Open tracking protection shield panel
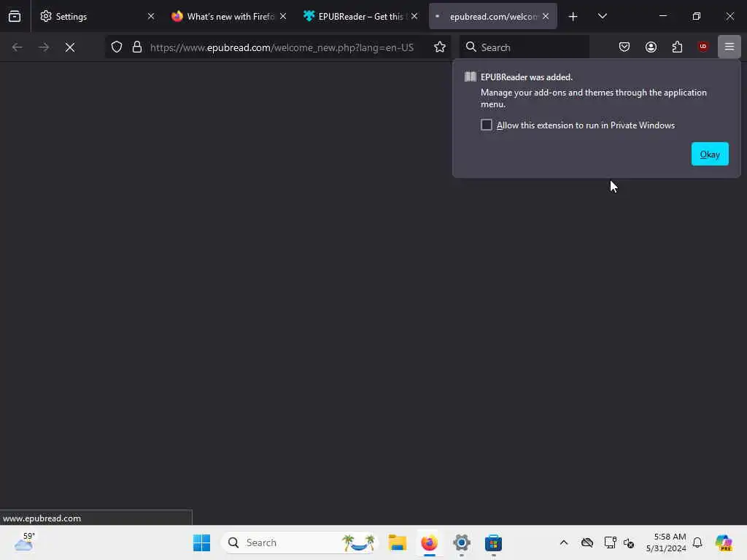This screenshot has width=747, height=560. click(x=117, y=47)
